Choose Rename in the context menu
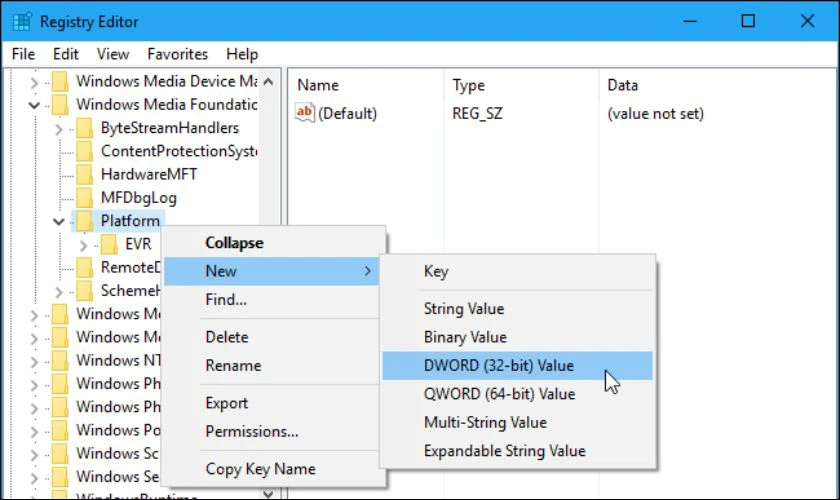840x500 pixels. tap(274, 365)
